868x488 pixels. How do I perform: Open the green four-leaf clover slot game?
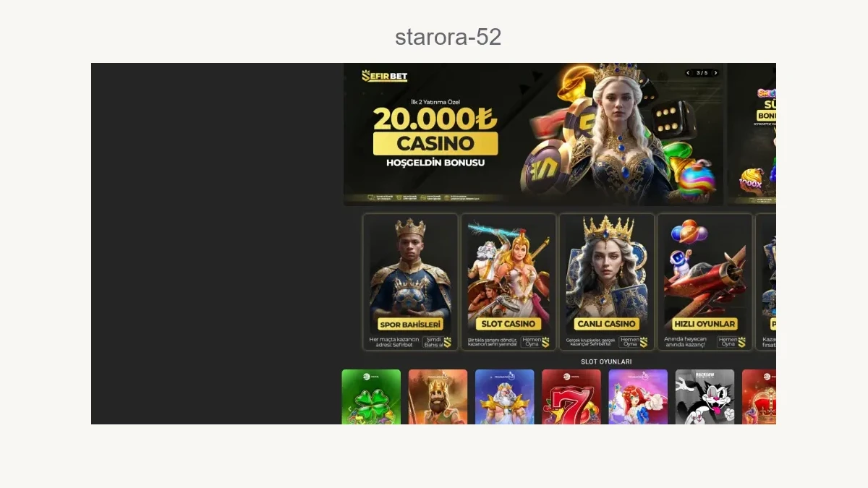[x=371, y=397]
